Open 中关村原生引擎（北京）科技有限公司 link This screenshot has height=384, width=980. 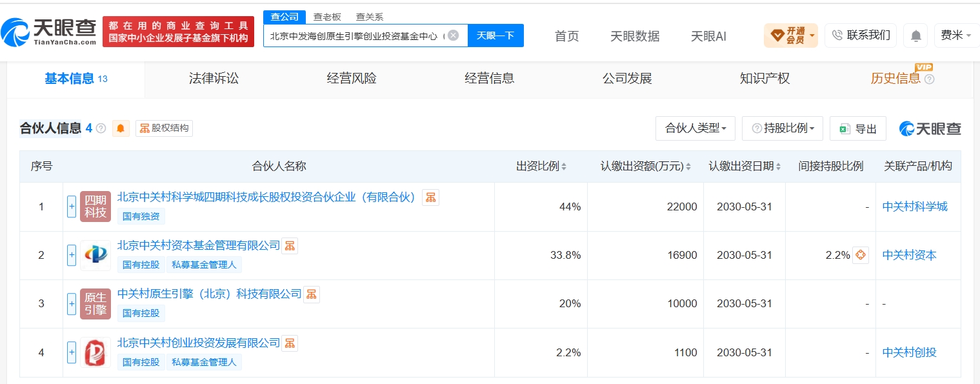[210, 294]
